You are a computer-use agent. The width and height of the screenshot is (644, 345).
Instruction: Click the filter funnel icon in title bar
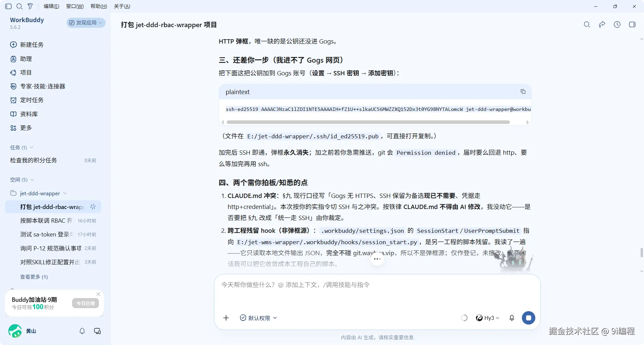(x=30, y=6)
